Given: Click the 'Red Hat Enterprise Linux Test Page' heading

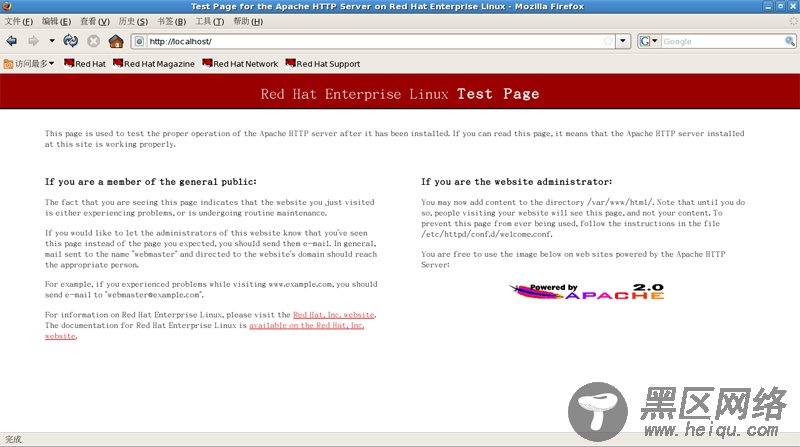Looking at the screenshot, I should 400,94.
